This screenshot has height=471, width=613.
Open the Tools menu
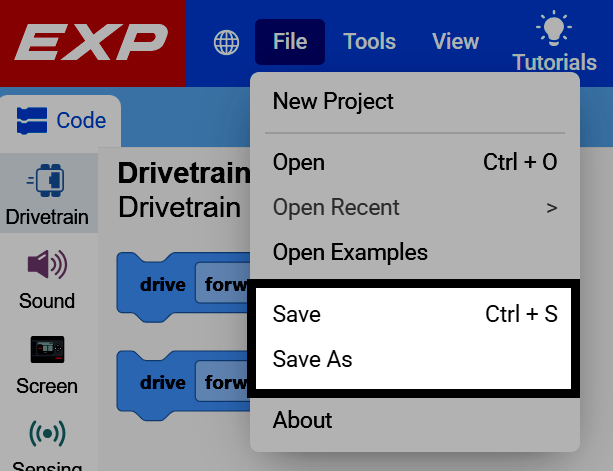(369, 42)
